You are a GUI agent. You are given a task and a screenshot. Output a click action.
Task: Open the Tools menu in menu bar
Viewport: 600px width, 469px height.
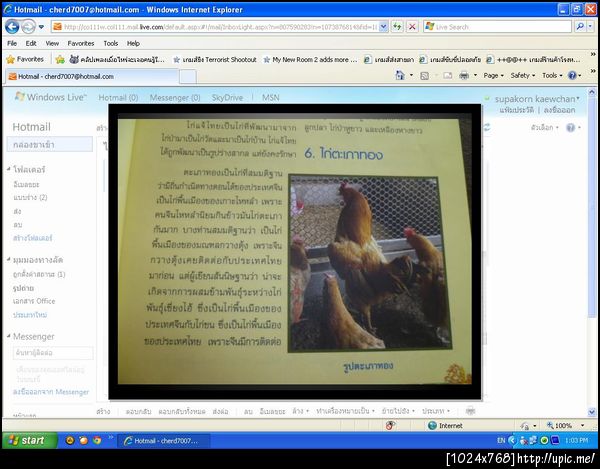pos(111,43)
